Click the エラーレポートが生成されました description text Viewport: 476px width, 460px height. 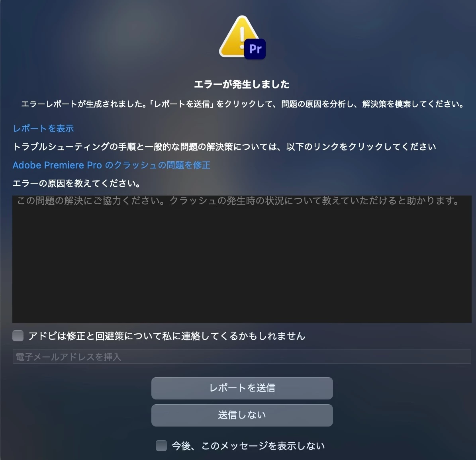(242, 104)
